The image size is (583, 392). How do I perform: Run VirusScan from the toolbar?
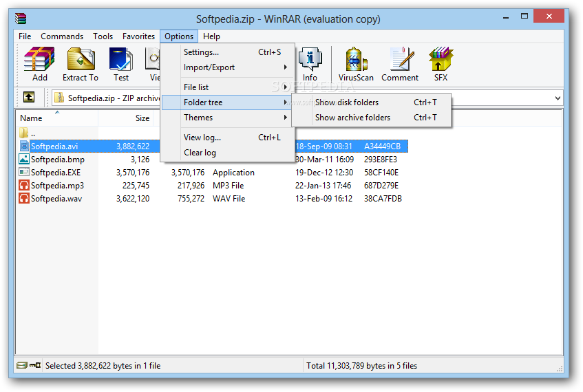point(356,58)
